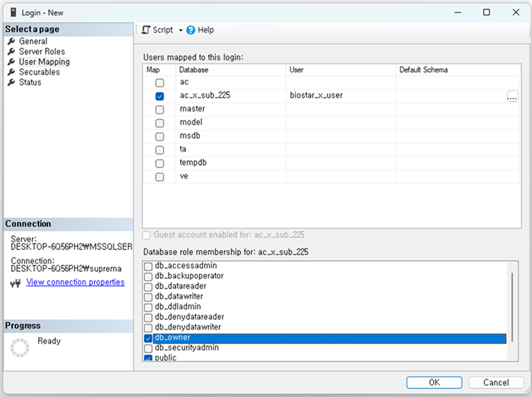Open Help via the question mark icon
The width and height of the screenshot is (532, 397).
(x=191, y=30)
